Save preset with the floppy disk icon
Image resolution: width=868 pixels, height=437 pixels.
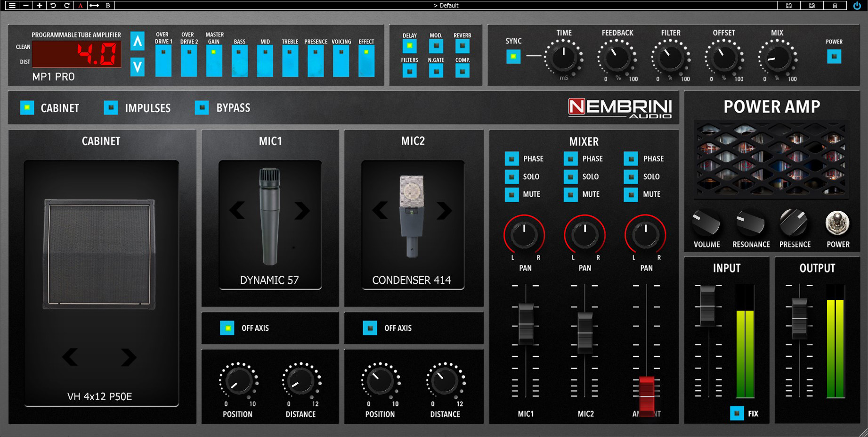[x=789, y=6]
